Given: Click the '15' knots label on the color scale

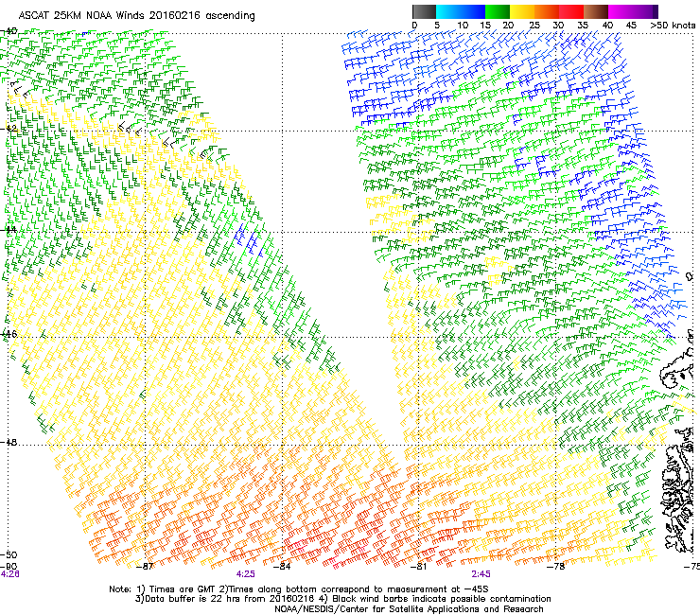Looking at the screenshot, I should tap(485, 26).
